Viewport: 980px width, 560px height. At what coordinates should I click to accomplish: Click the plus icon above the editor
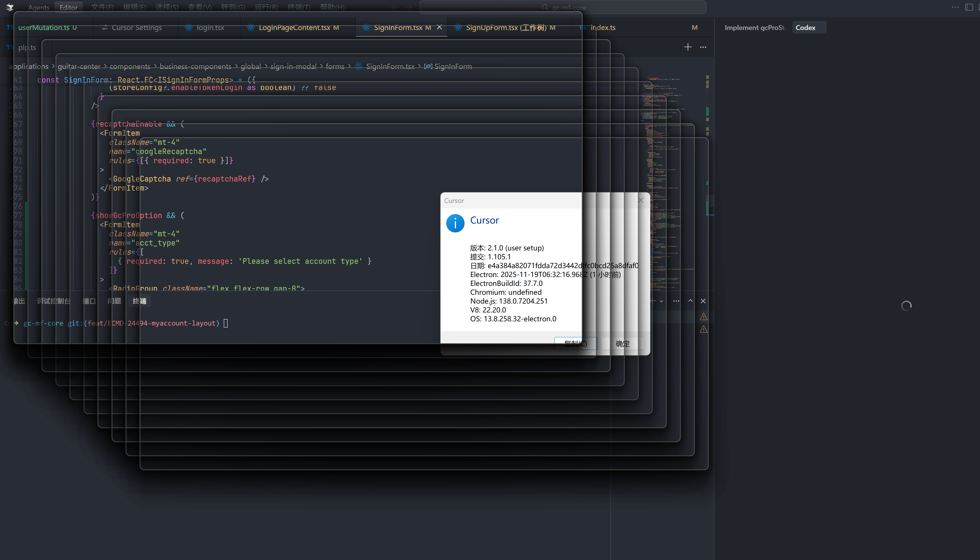tap(688, 47)
